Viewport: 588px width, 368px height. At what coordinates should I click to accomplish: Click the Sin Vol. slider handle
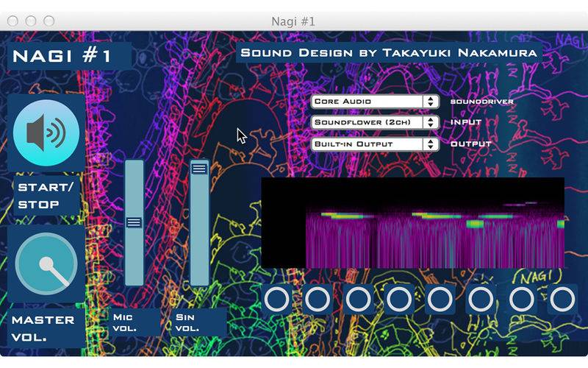[199, 169]
